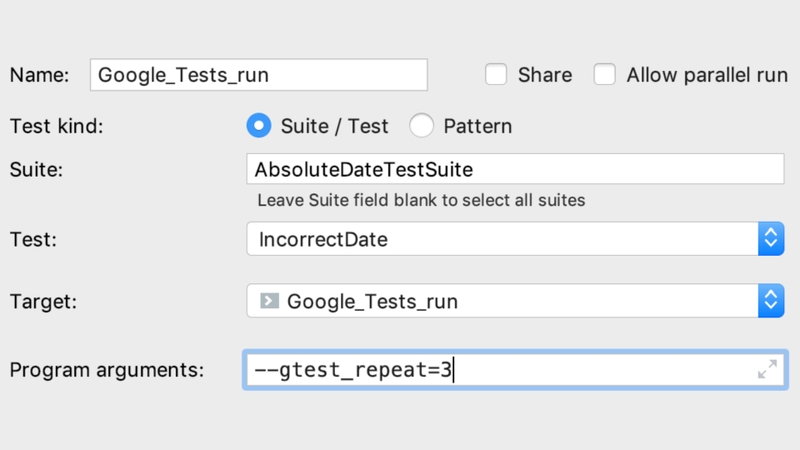Click the Suite: label
The width and height of the screenshot is (800, 450).
(36, 169)
